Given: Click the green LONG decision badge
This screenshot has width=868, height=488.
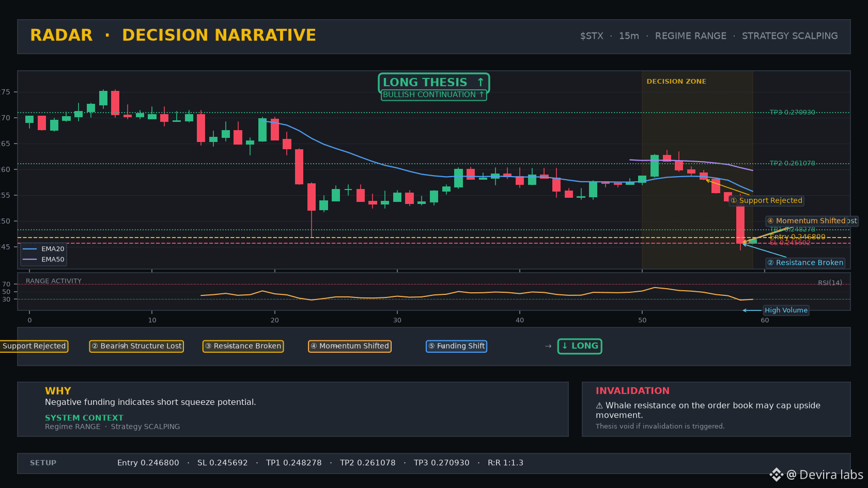Looking at the screenshot, I should 580,346.
